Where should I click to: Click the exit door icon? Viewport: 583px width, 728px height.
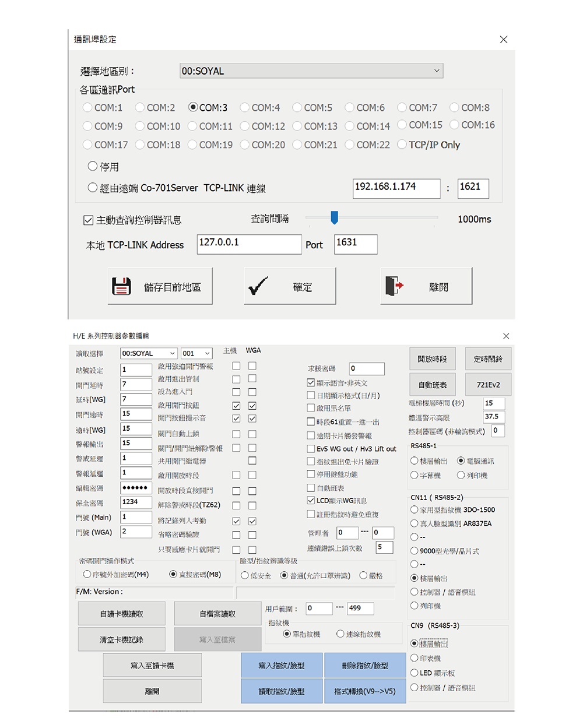[x=394, y=286]
